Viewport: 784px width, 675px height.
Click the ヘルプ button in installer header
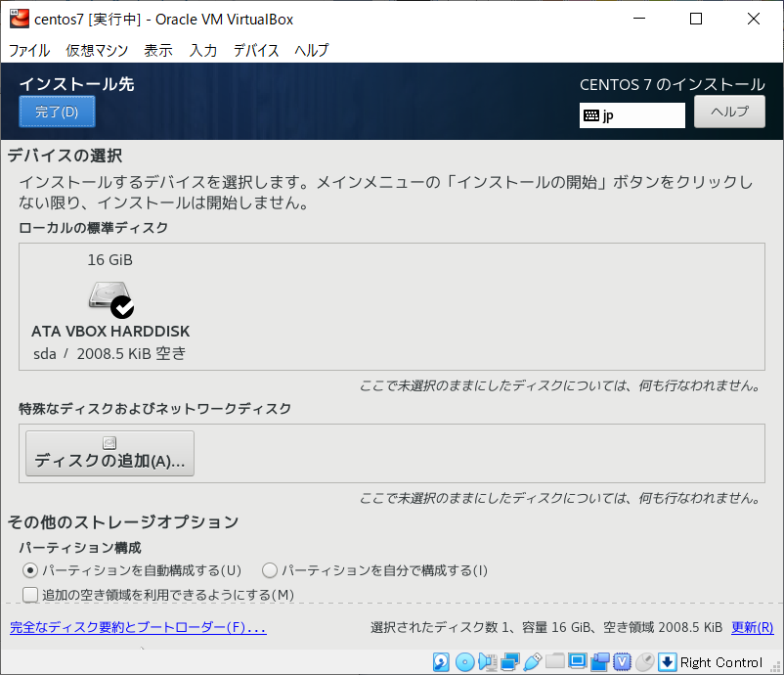(729, 112)
